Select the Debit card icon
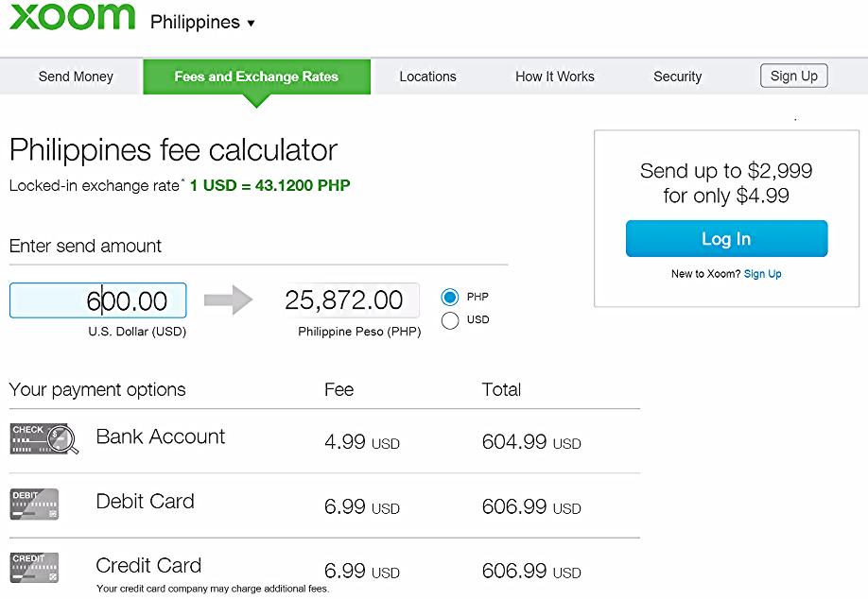 pyautogui.click(x=34, y=504)
